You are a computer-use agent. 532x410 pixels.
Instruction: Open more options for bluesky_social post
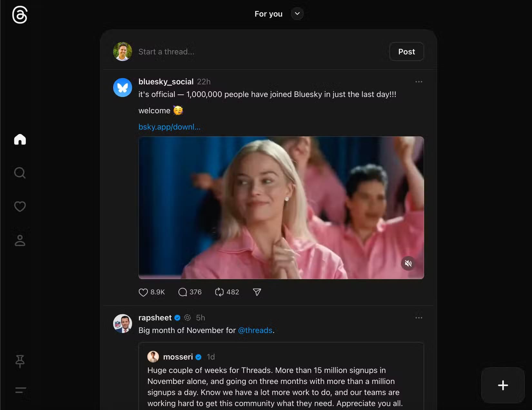pos(419,82)
